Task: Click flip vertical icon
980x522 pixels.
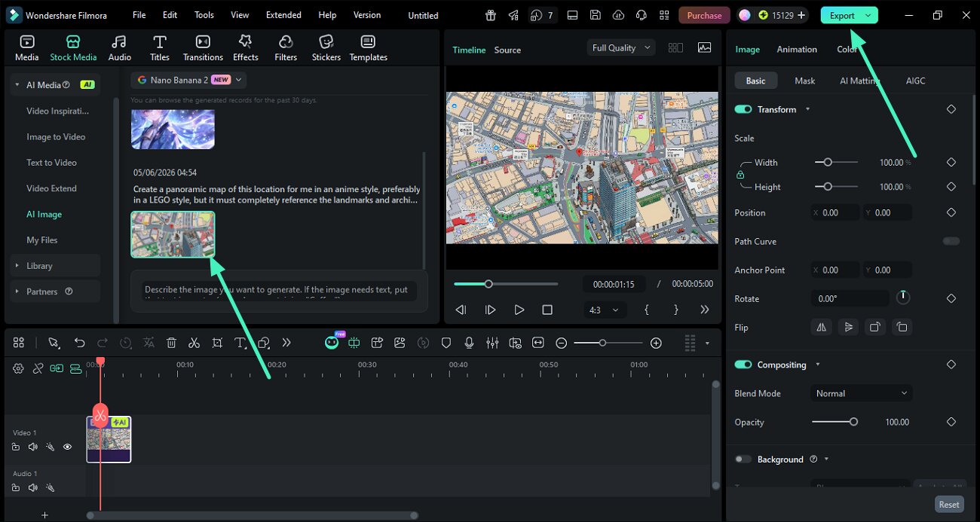Action: coord(848,327)
